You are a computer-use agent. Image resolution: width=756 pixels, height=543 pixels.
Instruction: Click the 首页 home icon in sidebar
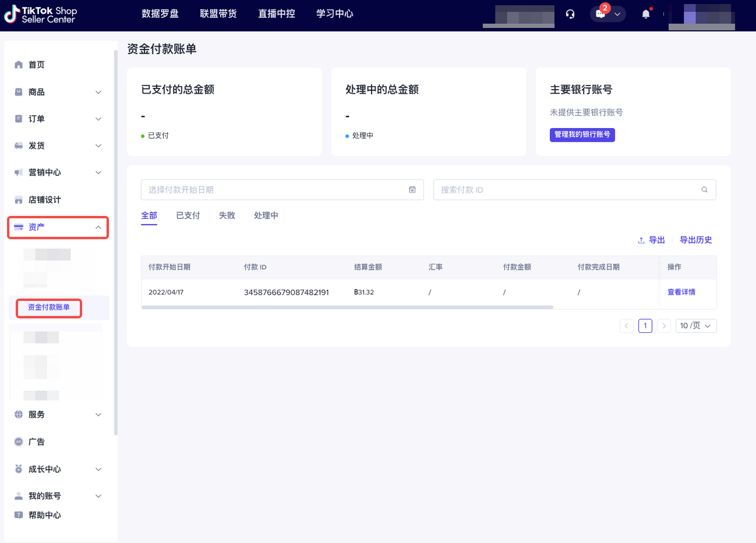click(x=18, y=65)
